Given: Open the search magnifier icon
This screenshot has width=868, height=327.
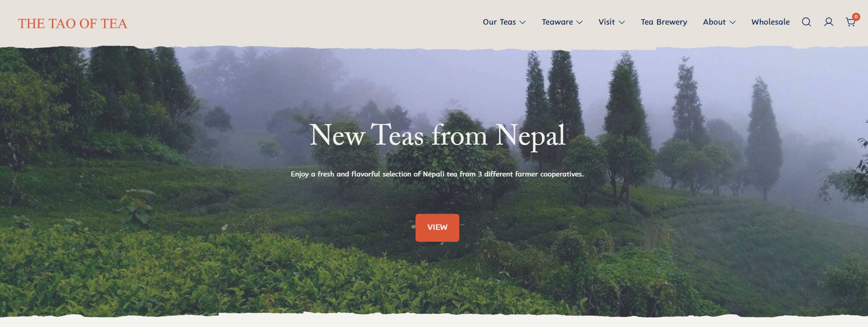Looking at the screenshot, I should tap(806, 22).
